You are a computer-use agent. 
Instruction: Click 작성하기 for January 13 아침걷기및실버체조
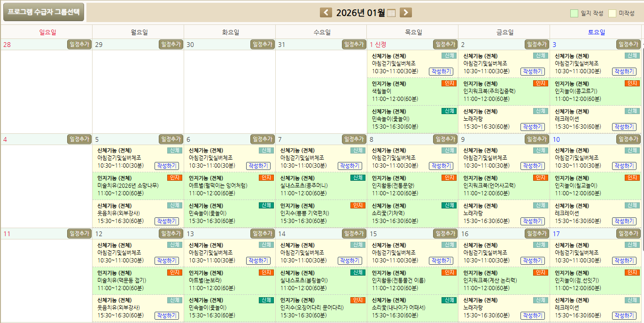[258, 261]
